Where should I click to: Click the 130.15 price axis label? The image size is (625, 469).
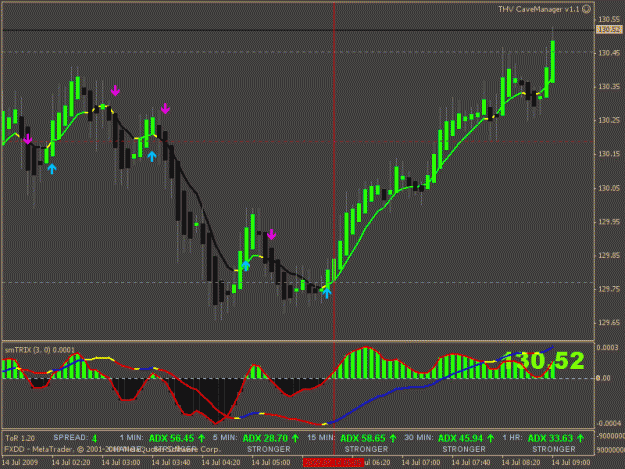pyautogui.click(x=609, y=154)
